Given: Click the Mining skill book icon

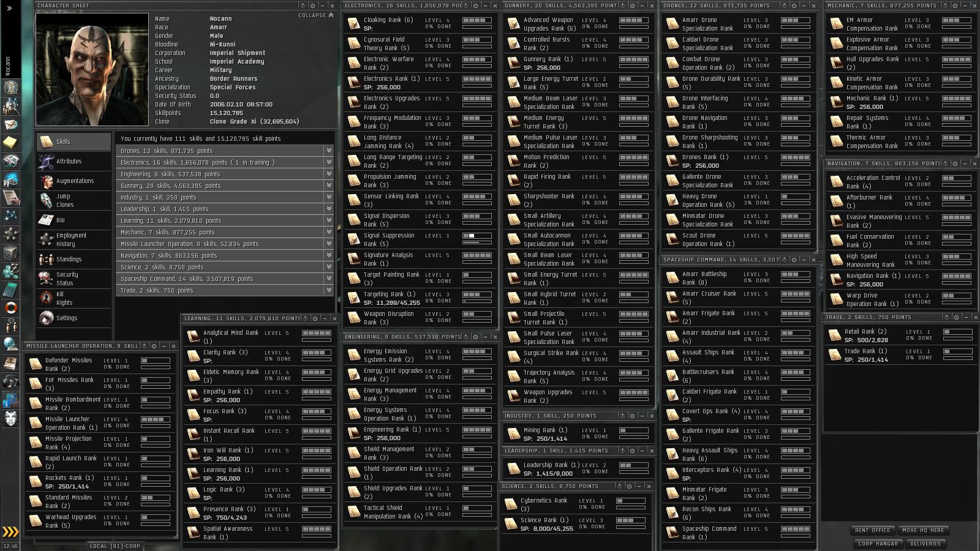Looking at the screenshot, I should (x=513, y=433).
